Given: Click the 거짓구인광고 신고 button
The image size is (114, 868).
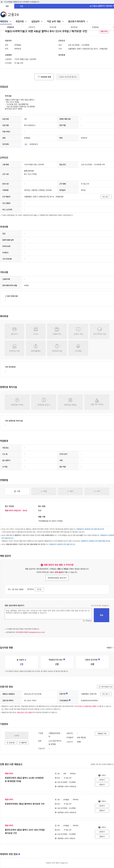Looking at the screenshot, I should point(106,687).
